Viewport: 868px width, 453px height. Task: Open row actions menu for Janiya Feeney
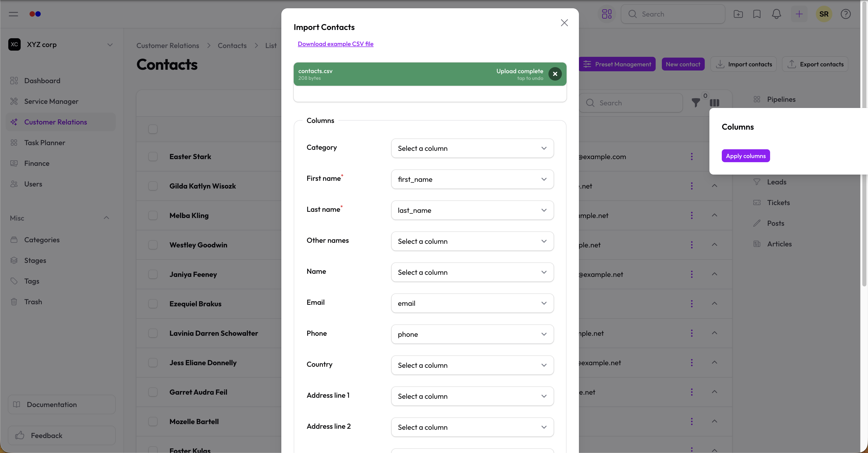692,274
